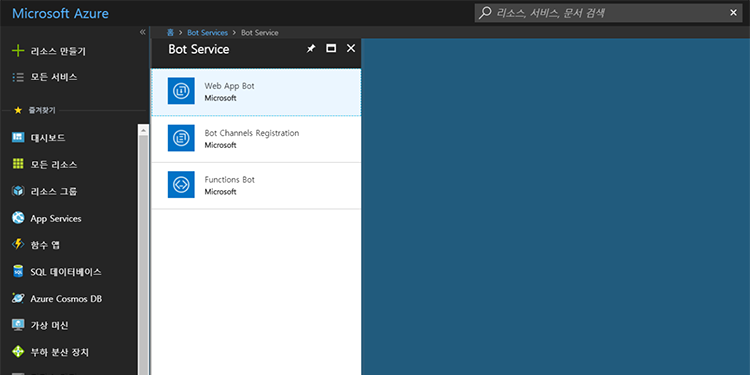Click the SQL database icon
Screen dimensions: 750x375
point(18,272)
